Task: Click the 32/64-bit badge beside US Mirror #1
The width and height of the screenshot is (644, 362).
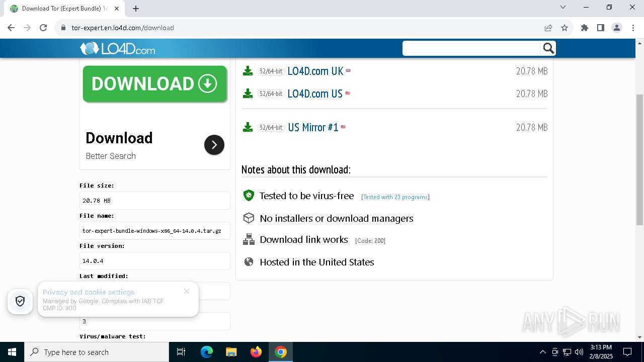Action: point(271,127)
